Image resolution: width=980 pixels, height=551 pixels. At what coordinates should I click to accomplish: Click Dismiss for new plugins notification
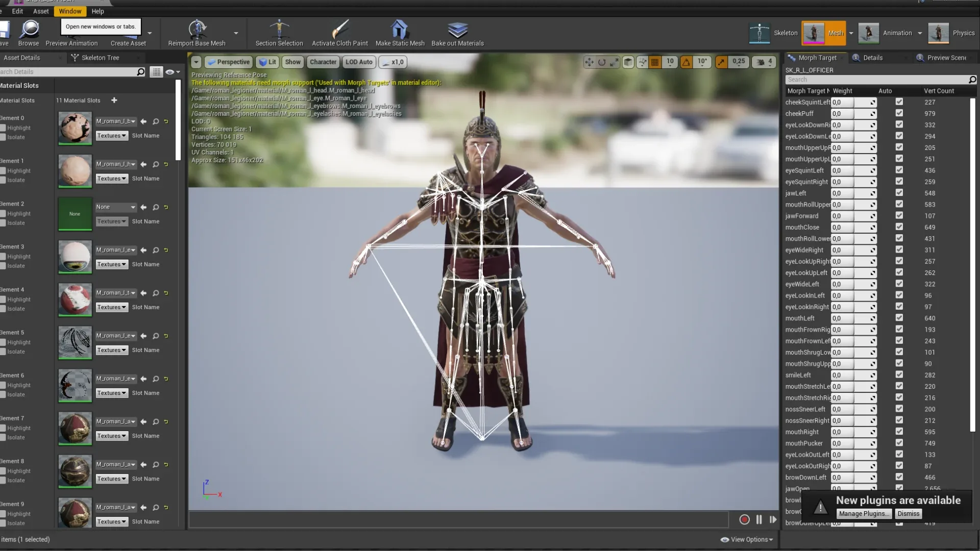point(909,513)
